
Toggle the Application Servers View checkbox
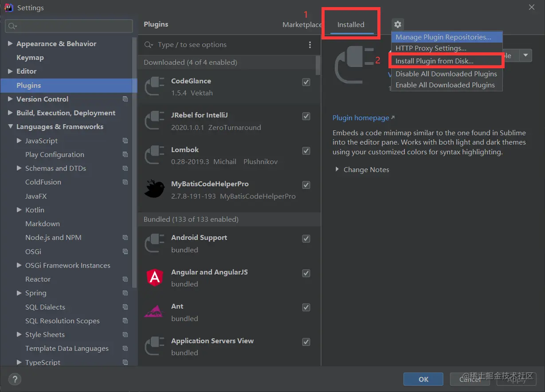306,342
